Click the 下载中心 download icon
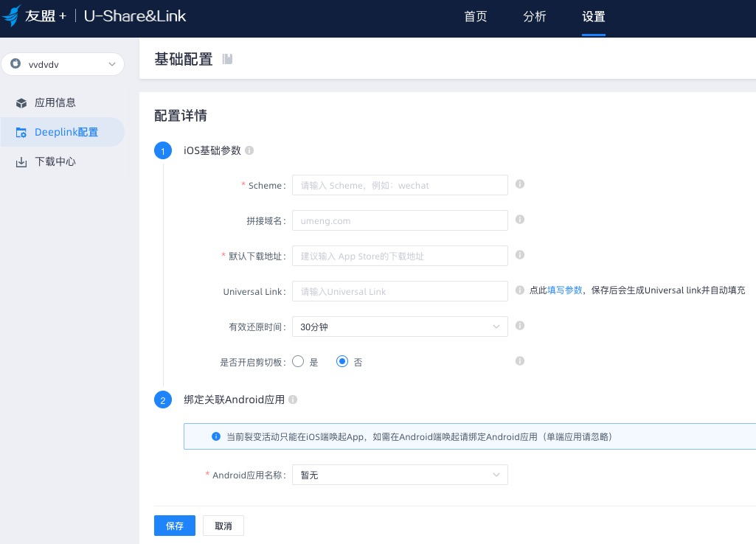Image resolution: width=756 pixels, height=544 pixels. 21,162
